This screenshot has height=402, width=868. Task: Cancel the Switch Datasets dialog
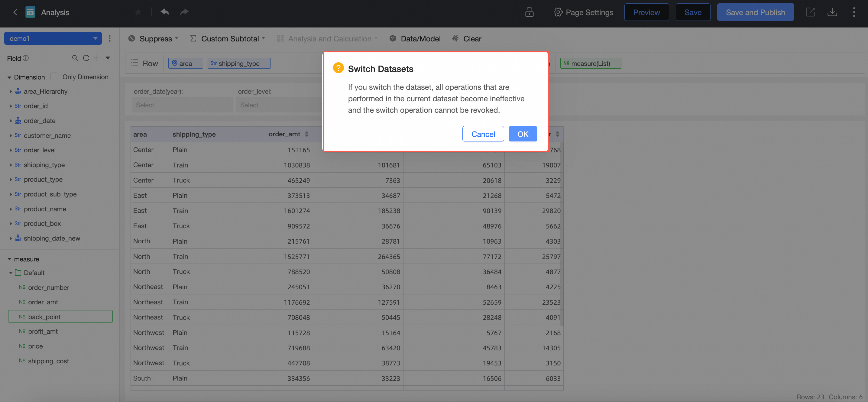[483, 134]
